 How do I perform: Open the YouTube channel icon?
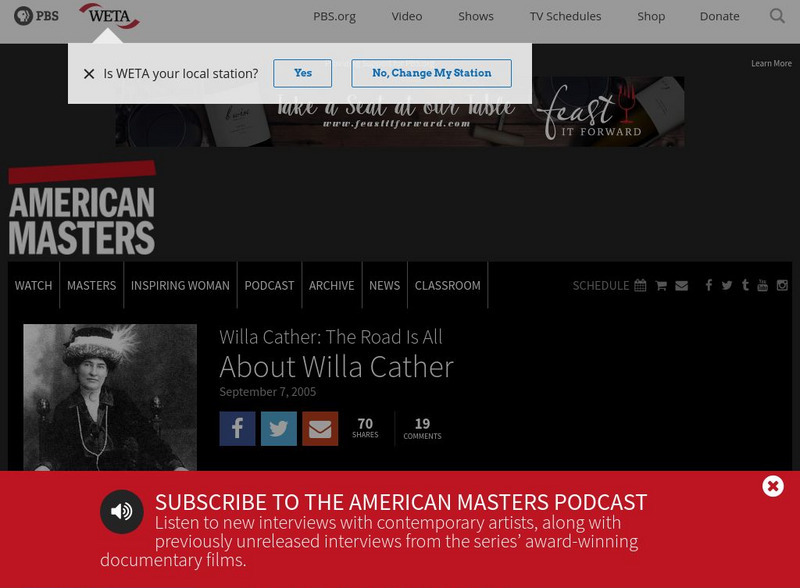[x=763, y=285]
